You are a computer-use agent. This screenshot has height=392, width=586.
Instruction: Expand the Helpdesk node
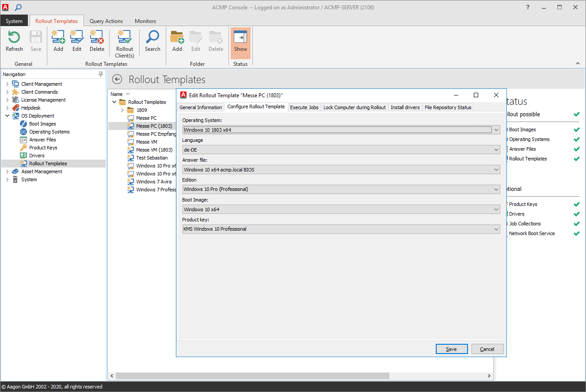(x=7, y=108)
